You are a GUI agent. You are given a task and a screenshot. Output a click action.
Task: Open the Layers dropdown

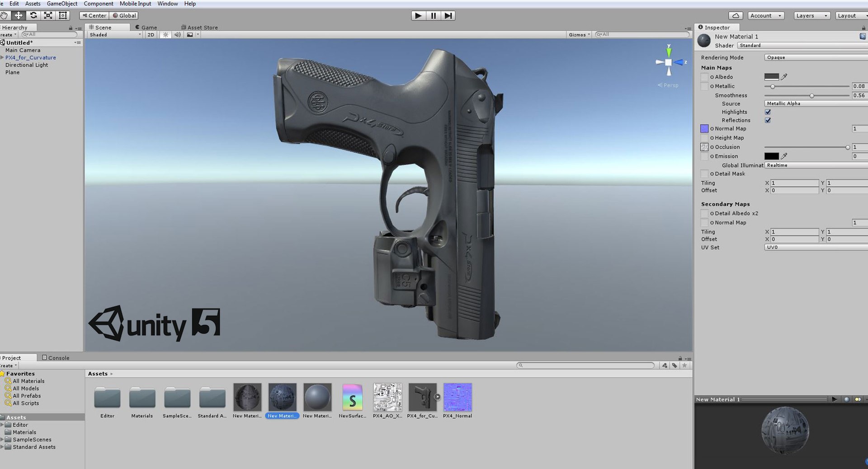click(812, 15)
